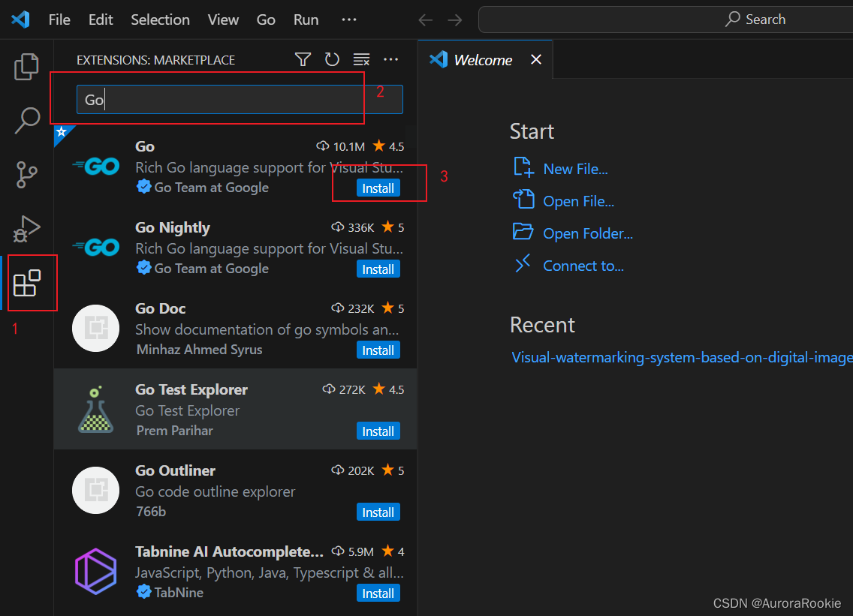Install the Go extension
The height and width of the screenshot is (616, 853).
378,188
